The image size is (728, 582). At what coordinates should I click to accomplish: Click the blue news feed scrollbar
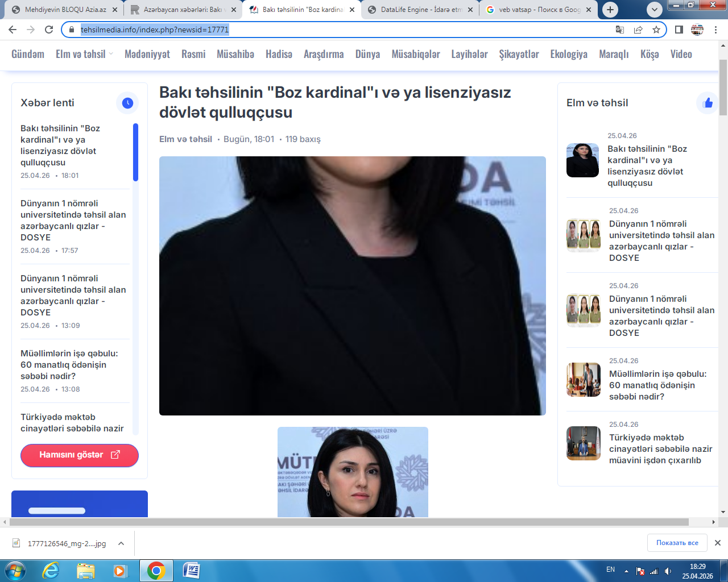tap(135, 152)
